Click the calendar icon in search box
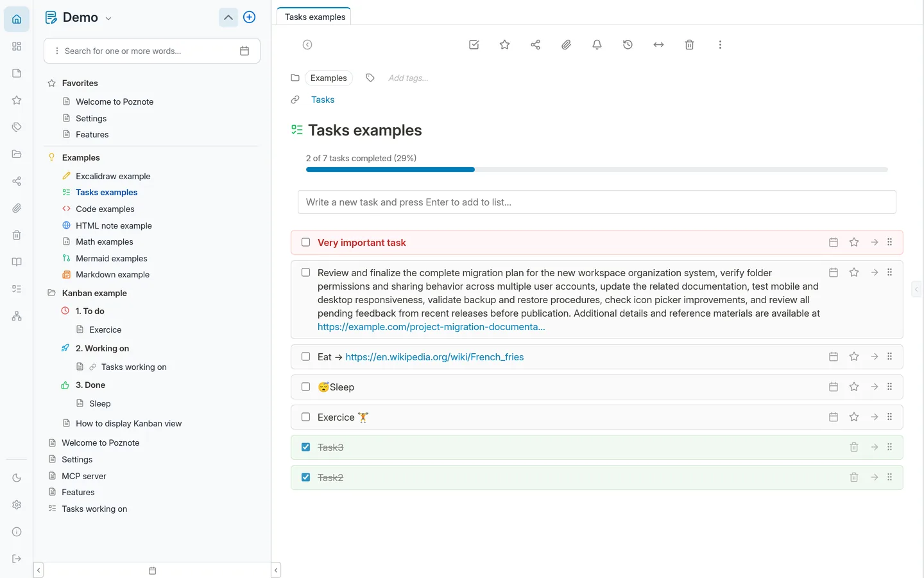Image resolution: width=924 pixels, height=578 pixels. (244, 51)
